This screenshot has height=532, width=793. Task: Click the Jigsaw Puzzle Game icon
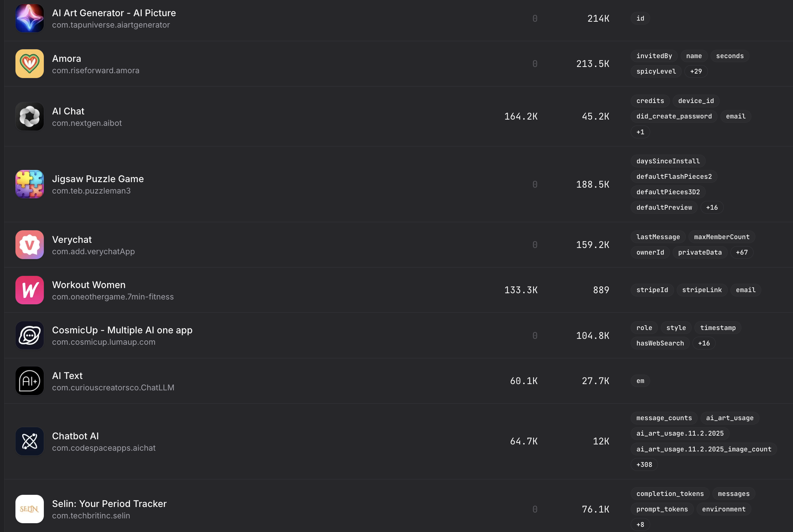click(x=29, y=184)
